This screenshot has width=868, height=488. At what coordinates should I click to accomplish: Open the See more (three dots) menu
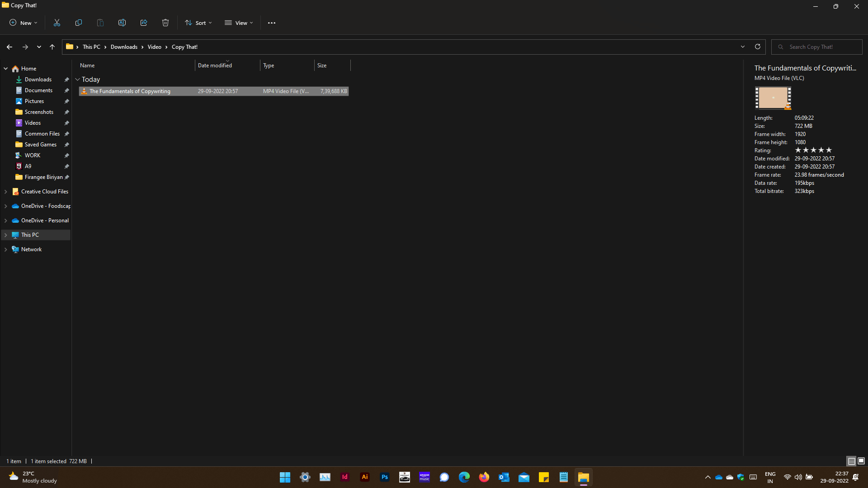[x=272, y=23]
